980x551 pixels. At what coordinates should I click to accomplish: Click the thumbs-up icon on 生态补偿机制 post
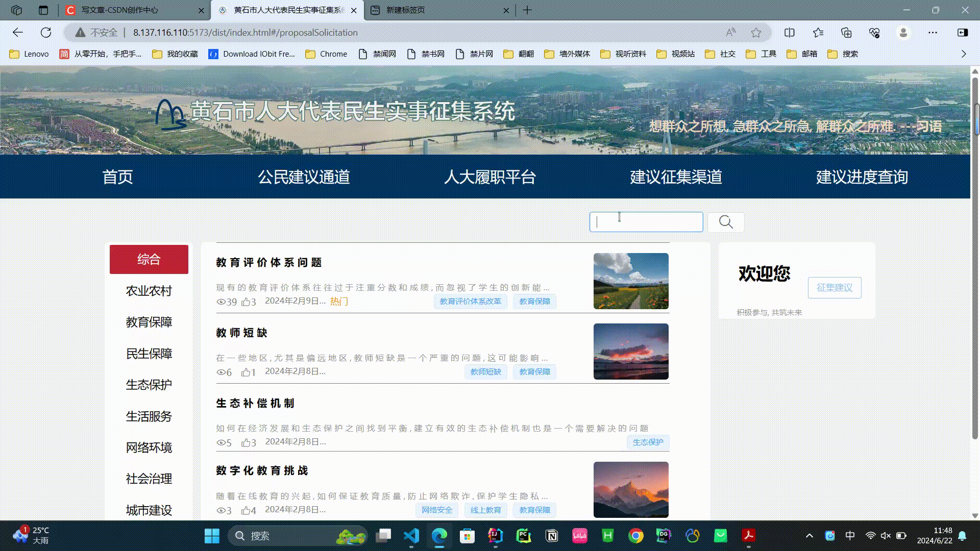pos(246,442)
